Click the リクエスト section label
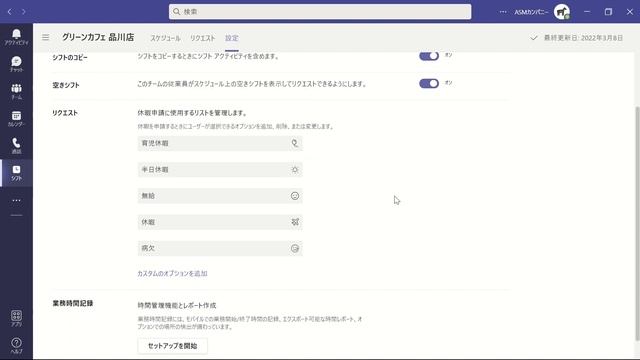Screen dimensions: 640x360 click(x=64, y=113)
